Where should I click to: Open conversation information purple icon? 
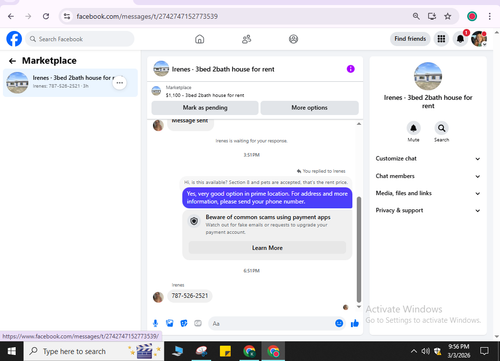[351, 69]
